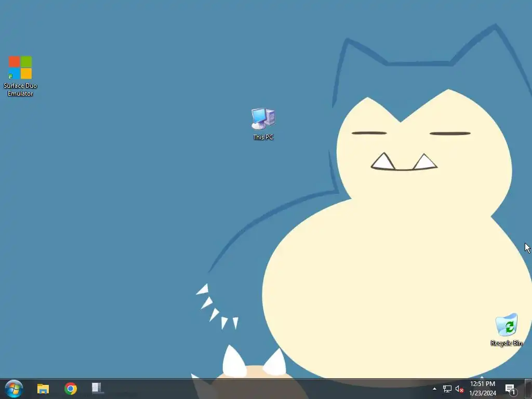Open the network status tray icon
The image size is (532, 399).
pos(447,389)
